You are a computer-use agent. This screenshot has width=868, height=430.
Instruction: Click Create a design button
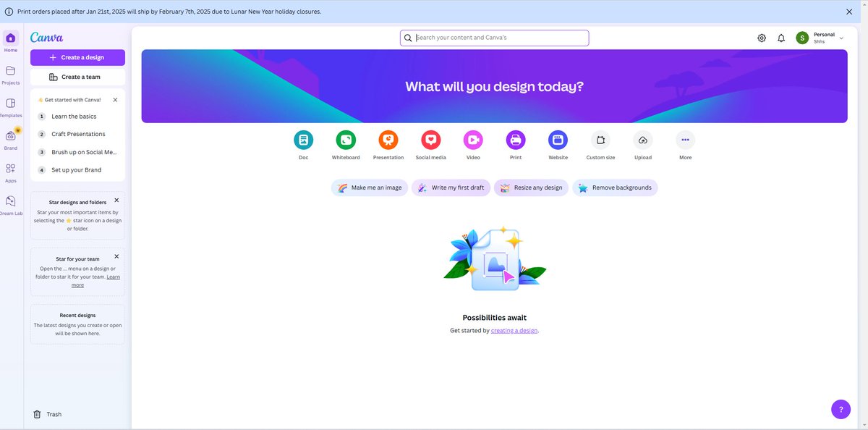pos(77,57)
